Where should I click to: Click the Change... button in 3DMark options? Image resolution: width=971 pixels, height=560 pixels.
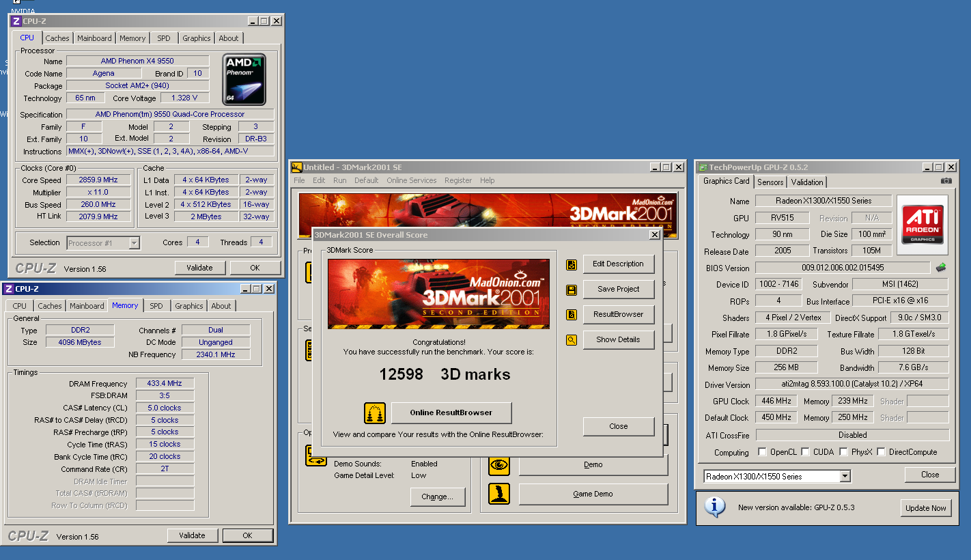pos(438,496)
